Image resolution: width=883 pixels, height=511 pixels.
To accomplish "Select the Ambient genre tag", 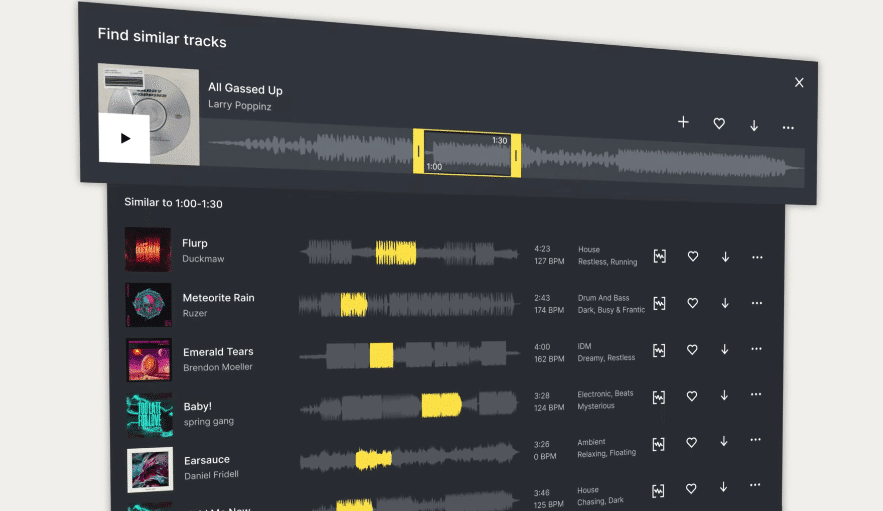I will (x=591, y=442).
